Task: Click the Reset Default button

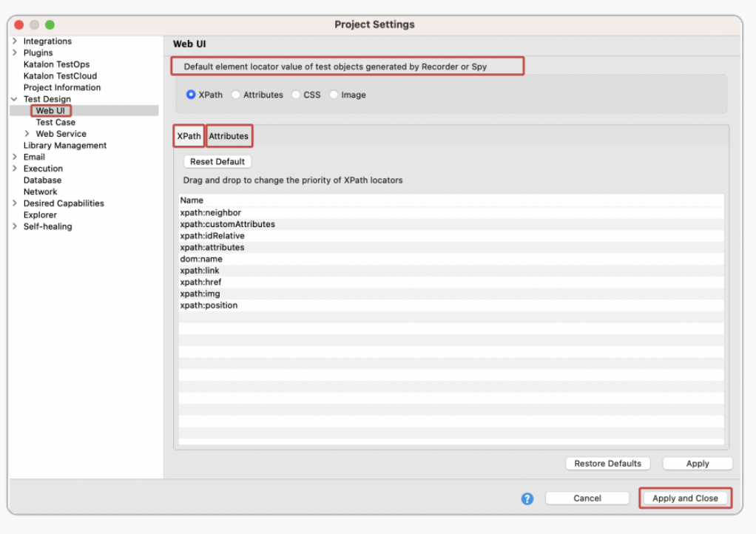Action: [216, 161]
